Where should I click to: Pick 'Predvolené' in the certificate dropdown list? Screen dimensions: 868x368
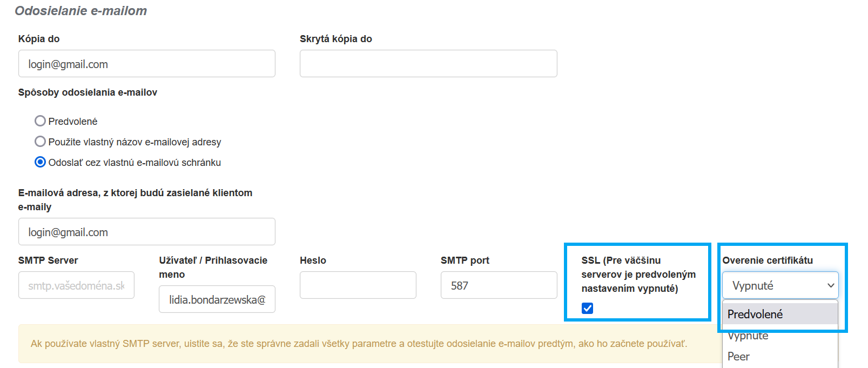(780, 314)
